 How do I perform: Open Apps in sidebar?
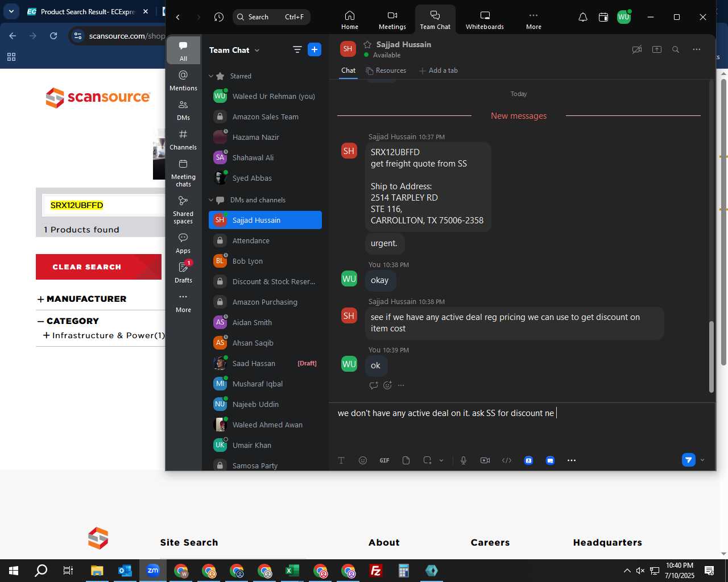[x=183, y=243]
